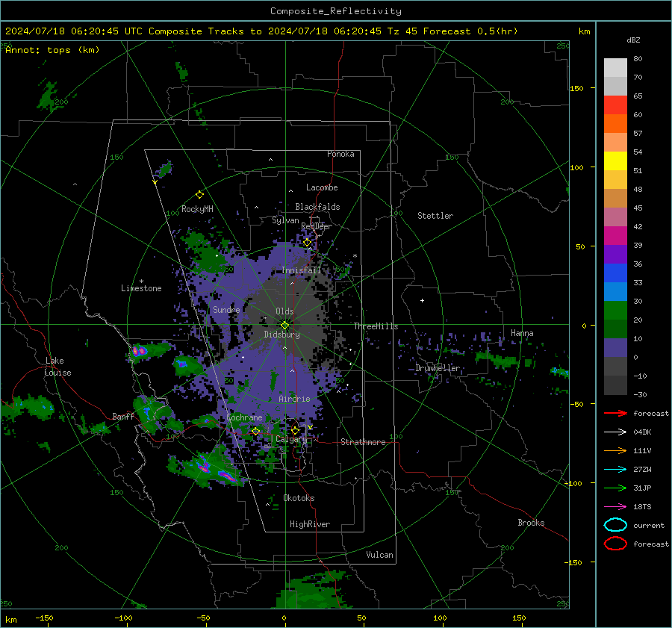672x628 pixels.
Task: Click the Vulcan city label
Action: click(379, 555)
